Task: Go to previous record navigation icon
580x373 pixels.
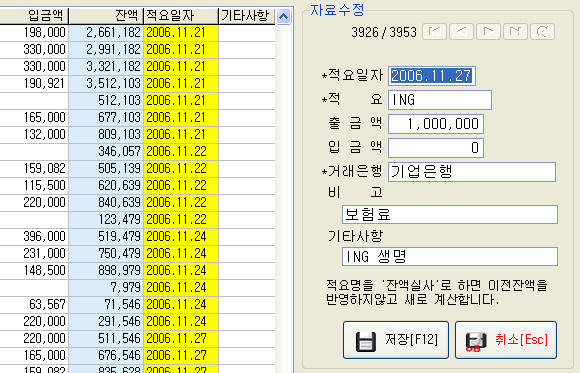Action: 461,32
